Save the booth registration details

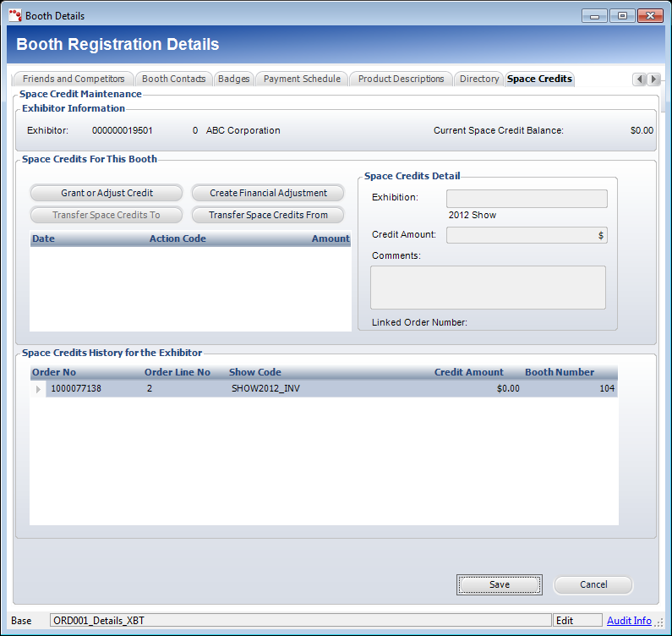click(x=499, y=584)
